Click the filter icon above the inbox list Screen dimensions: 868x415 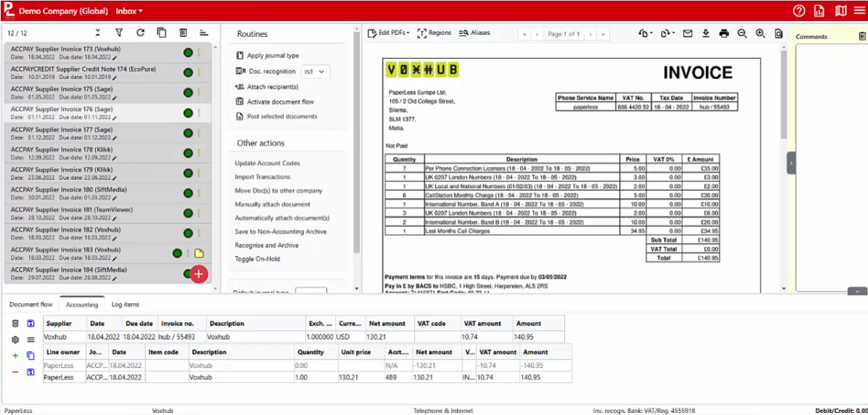[x=119, y=33]
